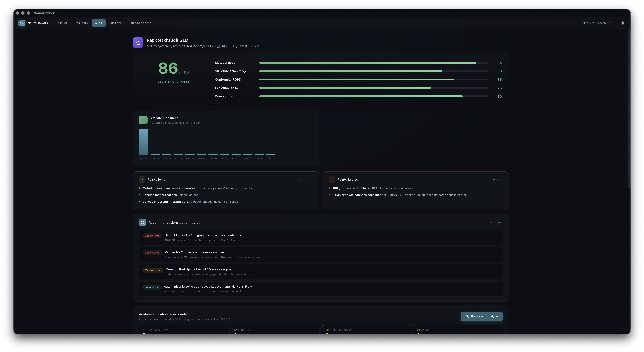
Task: Switch to the Accueil tab
Action: click(62, 23)
